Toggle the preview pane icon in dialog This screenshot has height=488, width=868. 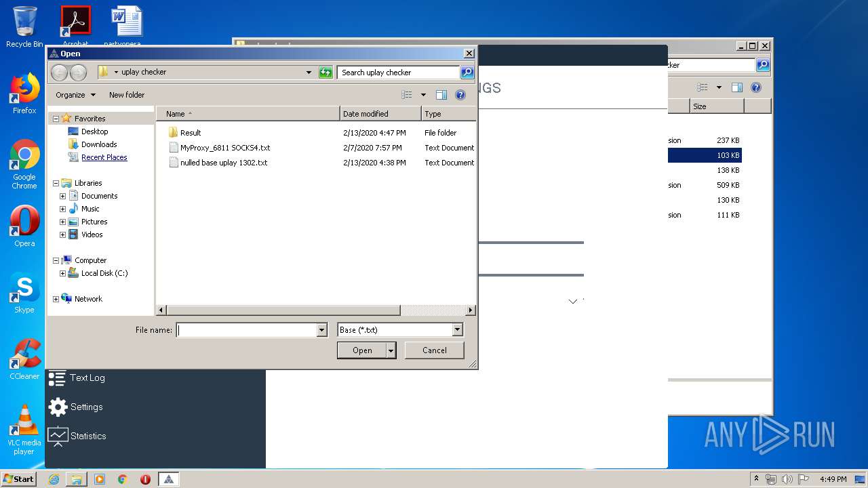(441, 95)
